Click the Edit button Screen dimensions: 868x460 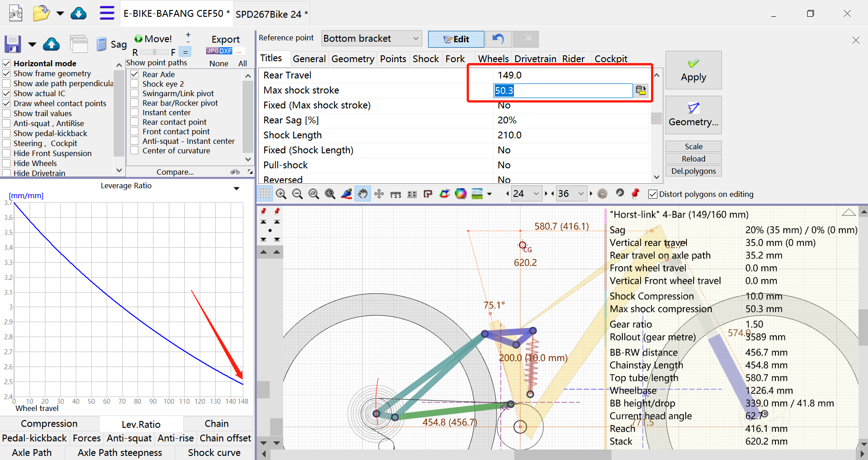point(456,39)
